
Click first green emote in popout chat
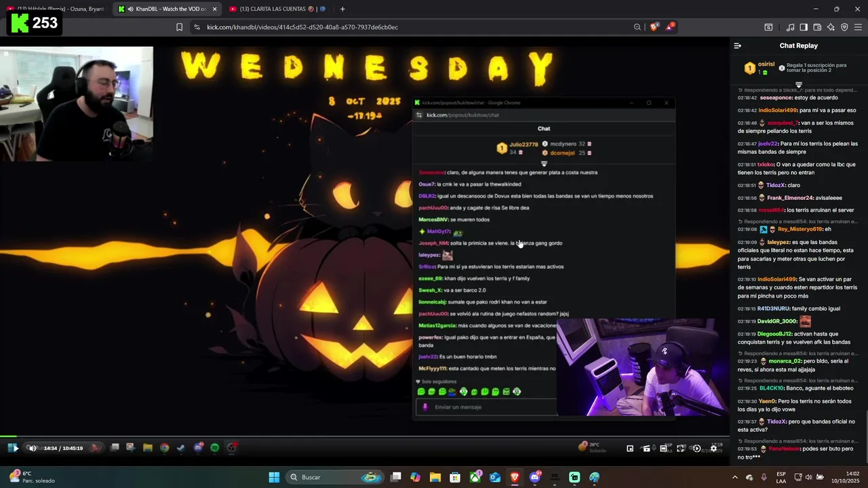click(x=421, y=391)
